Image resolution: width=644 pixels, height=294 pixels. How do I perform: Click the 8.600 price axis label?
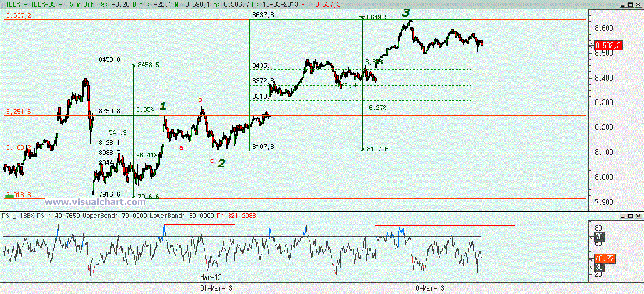pyautogui.click(x=604, y=29)
